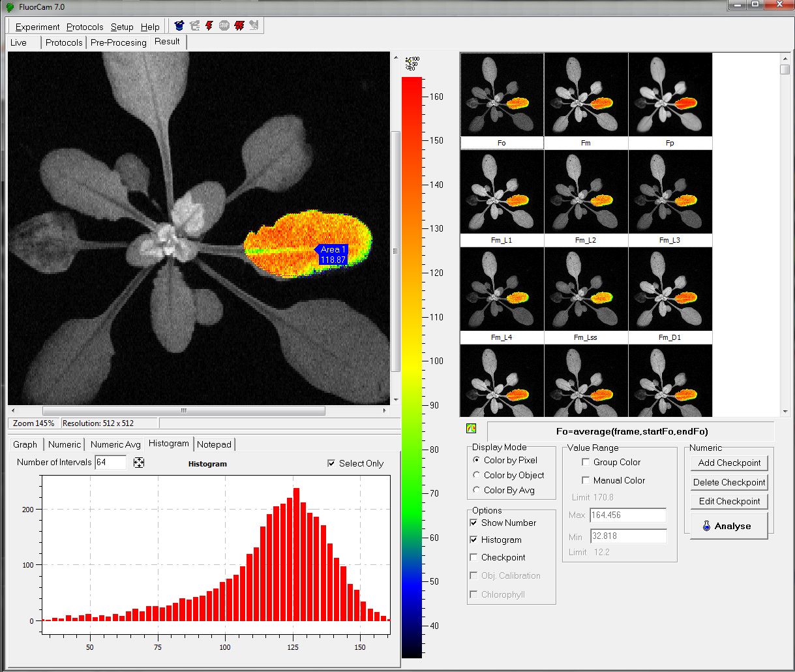Uncheck the Select Only checkbox
This screenshot has height=672, width=795.
pos(332,463)
